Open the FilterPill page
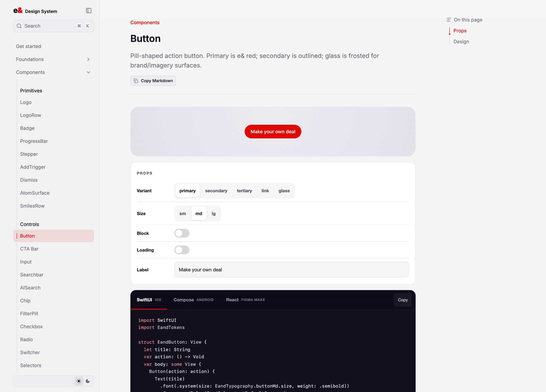This screenshot has height=392, width=546. pos(53,314)
